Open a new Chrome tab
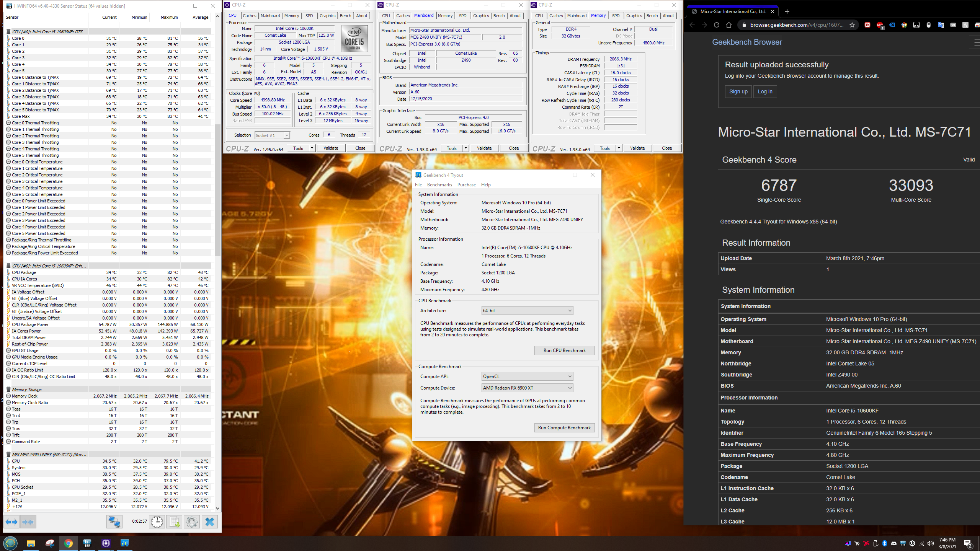The image size is (980, 551). [787, 11]
